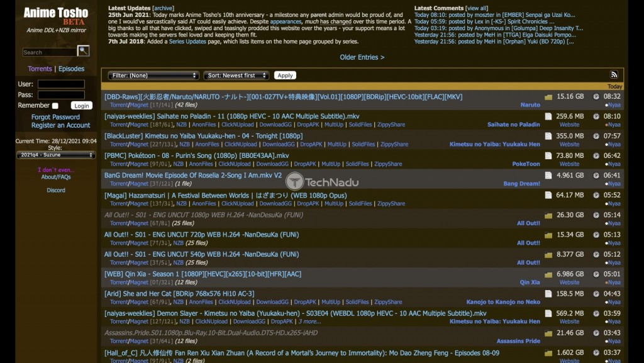Click the 'I don't even...' link
Viewport: 644px width, 363px height.
tap(56, 170)
